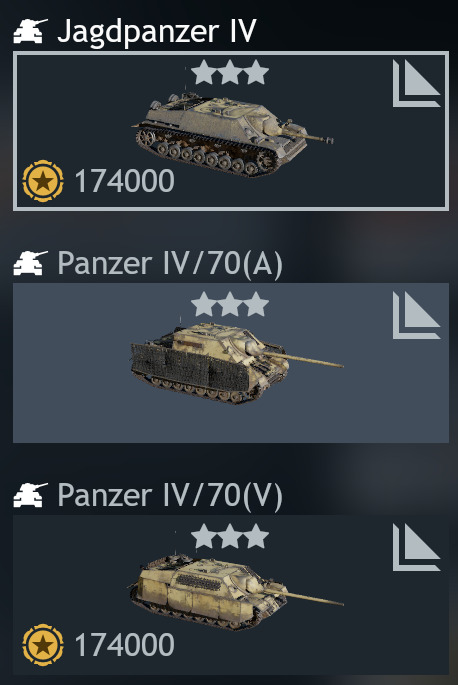This screenshot has width=458, height=685.
Task: Open the triangle corner icon on Panzer IV/70(V)
Action: [x=416, y=547]
